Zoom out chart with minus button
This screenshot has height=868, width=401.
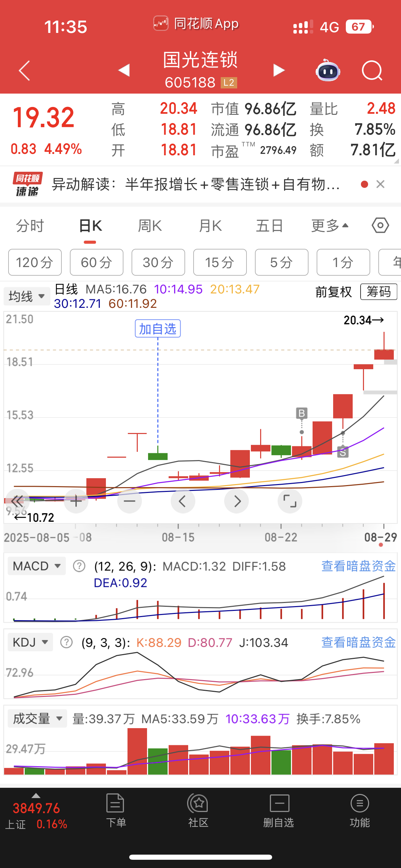click(130, 501)
